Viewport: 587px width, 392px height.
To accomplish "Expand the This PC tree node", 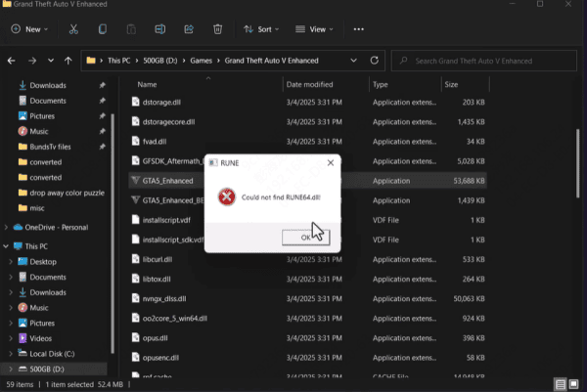I will coord(8,246).
